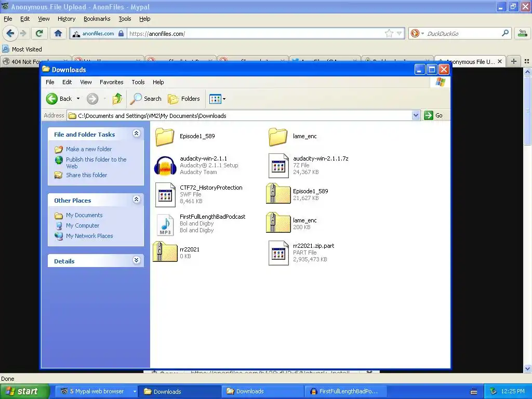Click the browser forward arrow button
This screenshot has height=399, width=532.
(23, 33)
